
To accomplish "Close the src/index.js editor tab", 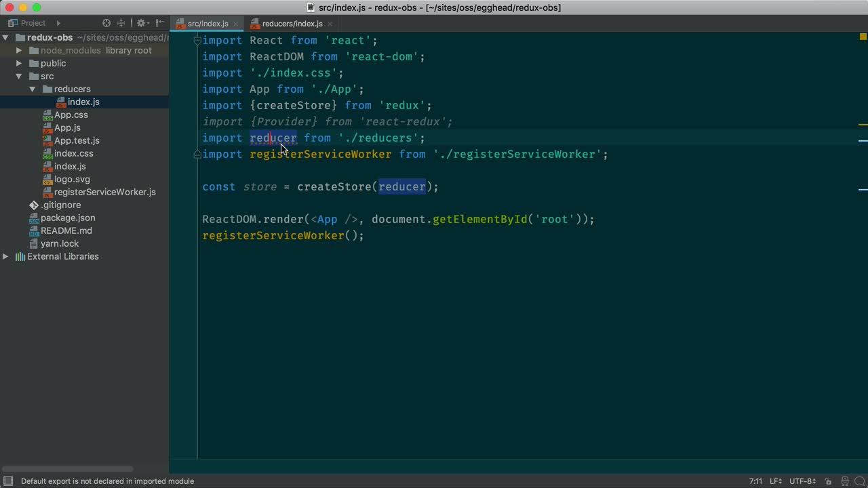I will tap(236, 24).
